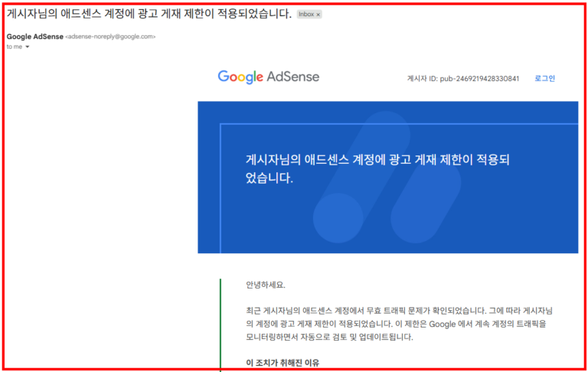Select the sender name Google AdSense
588x372 pixels.
(x=35, y=37)
